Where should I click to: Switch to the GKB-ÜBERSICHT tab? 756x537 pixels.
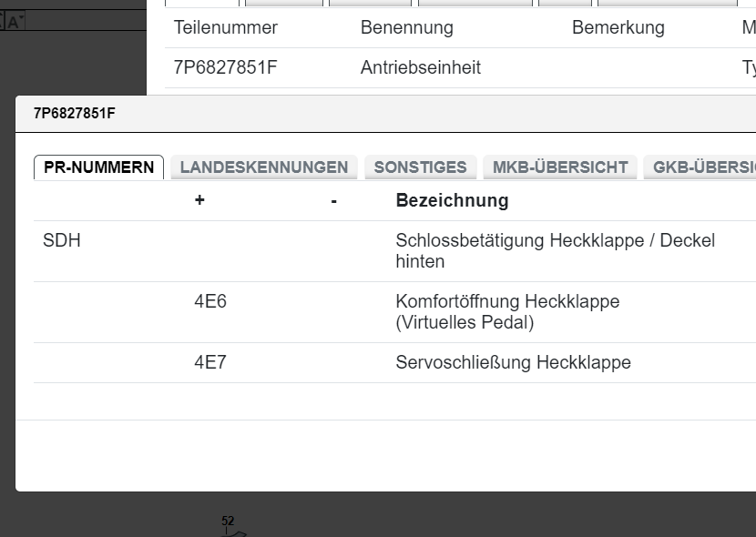point(704,167)
